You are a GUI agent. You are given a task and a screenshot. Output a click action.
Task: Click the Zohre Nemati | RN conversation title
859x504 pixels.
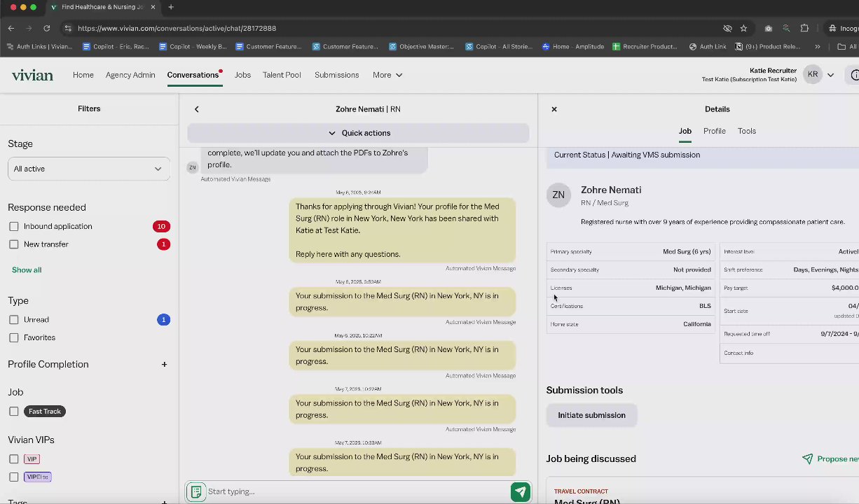(x=368, y=109)
